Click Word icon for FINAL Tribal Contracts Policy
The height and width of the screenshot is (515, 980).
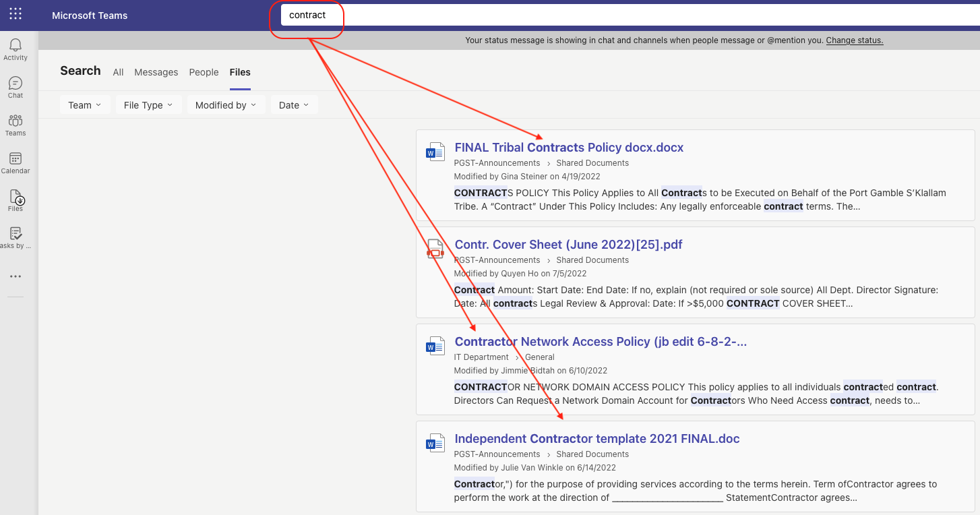(435, 152)
